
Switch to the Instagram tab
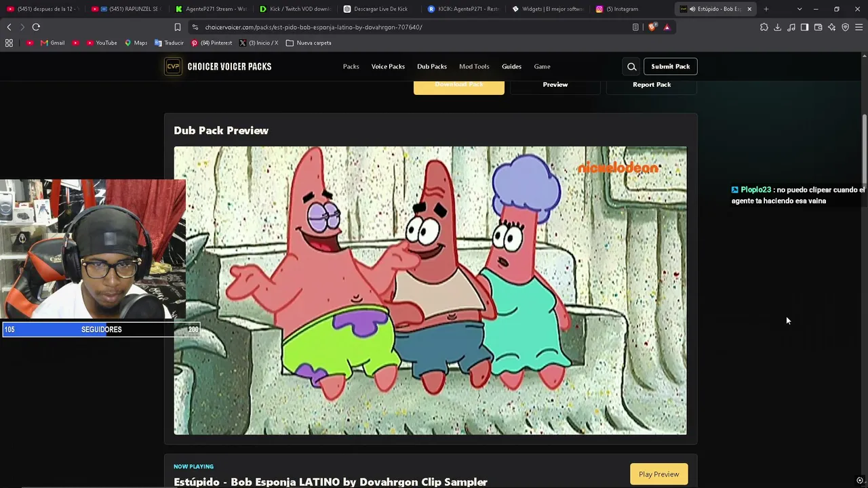(632, 9)
